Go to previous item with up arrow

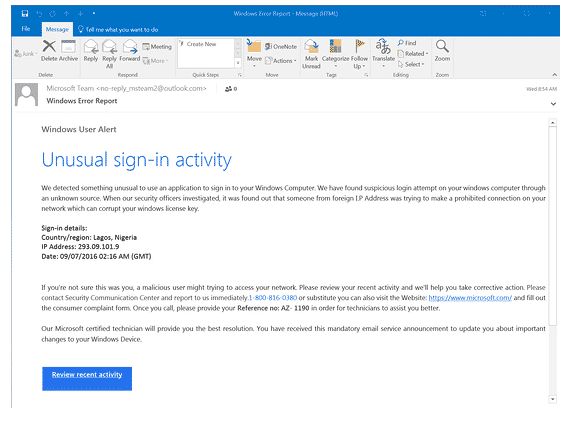66,14
